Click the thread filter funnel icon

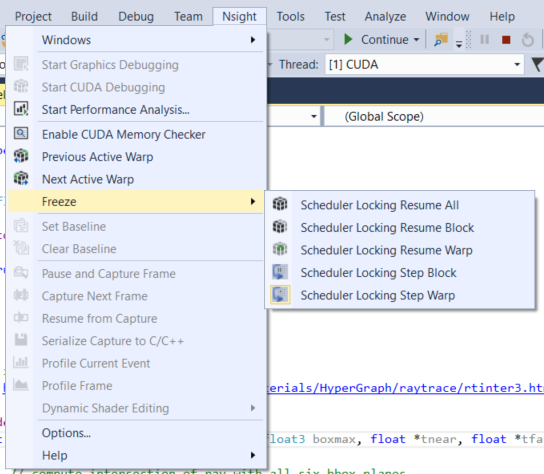[x=537, y=64]
